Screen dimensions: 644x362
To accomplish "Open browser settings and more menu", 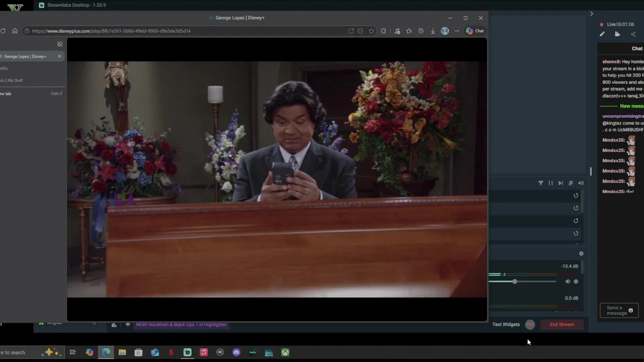I will click(457, 31).
